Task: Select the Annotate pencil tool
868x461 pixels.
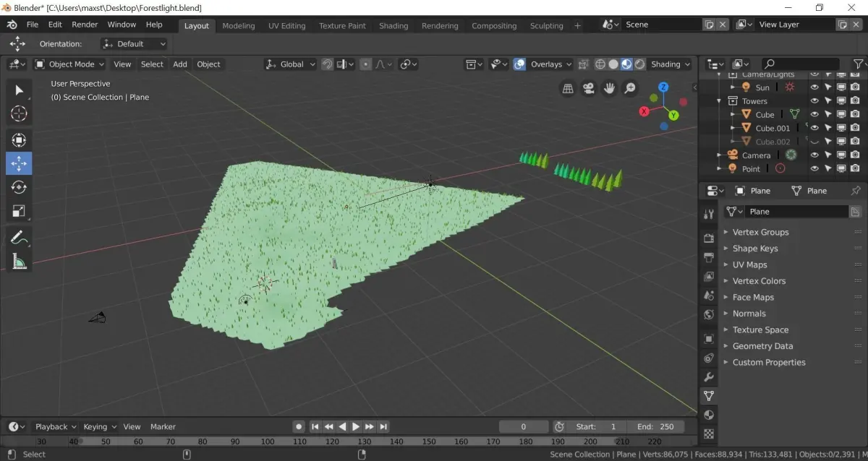Action: pos(19,237)
